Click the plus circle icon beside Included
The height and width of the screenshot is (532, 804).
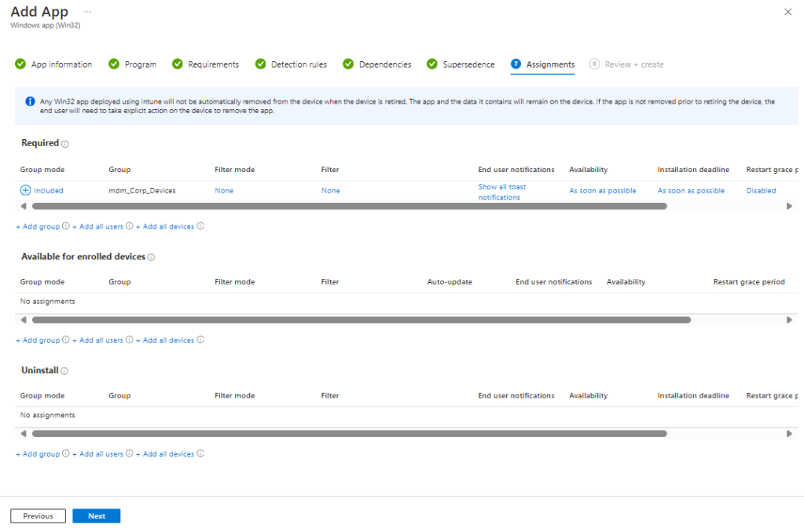click(x=25, y=190)
